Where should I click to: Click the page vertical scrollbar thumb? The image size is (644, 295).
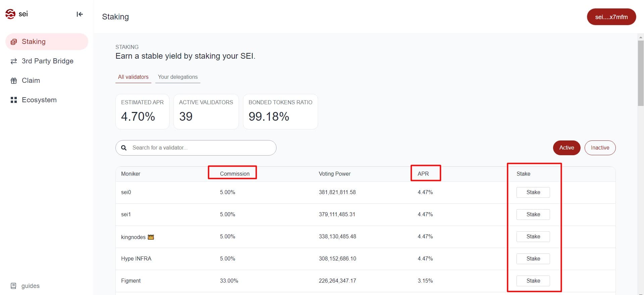tap(641, 73)
